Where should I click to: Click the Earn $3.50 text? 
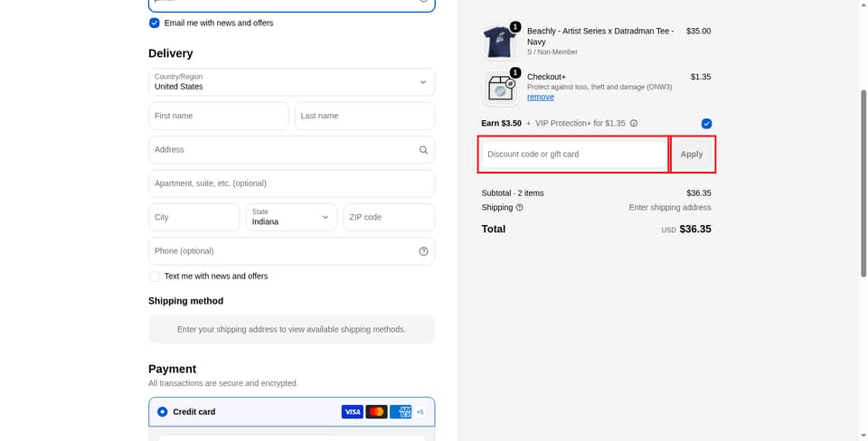tap(502, 124)
